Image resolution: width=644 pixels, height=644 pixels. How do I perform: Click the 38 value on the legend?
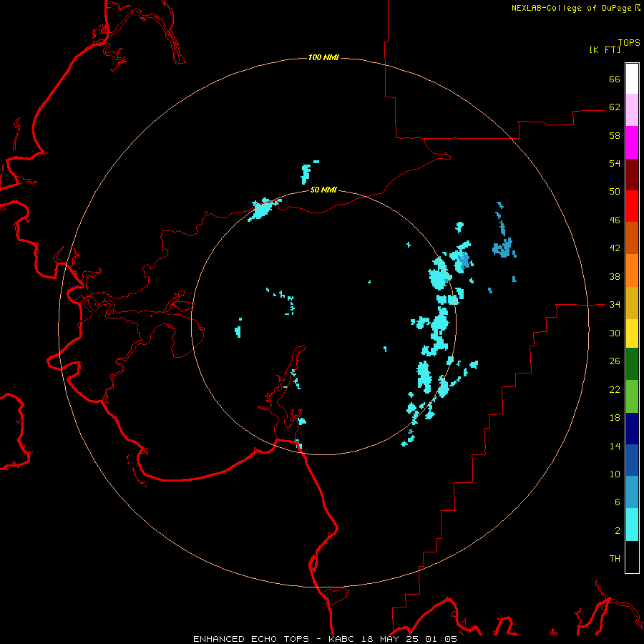point(615,276)
